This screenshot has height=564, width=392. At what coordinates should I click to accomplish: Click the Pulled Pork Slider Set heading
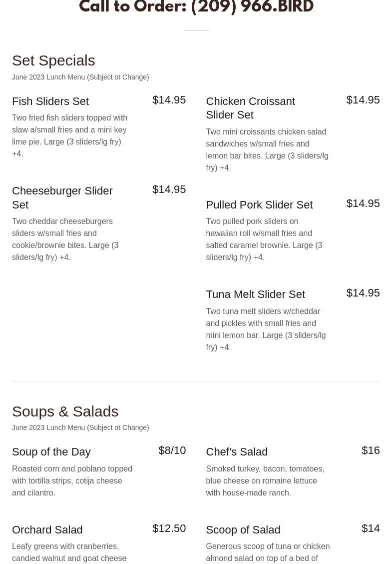click(x=259, y=204)
